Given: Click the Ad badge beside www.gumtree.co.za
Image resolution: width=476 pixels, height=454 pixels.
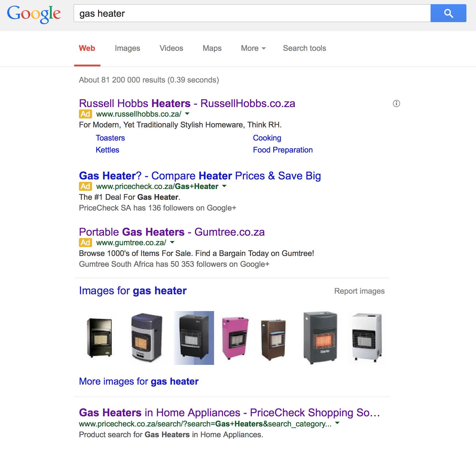Looking at the screenshot, I should [85, 243].
